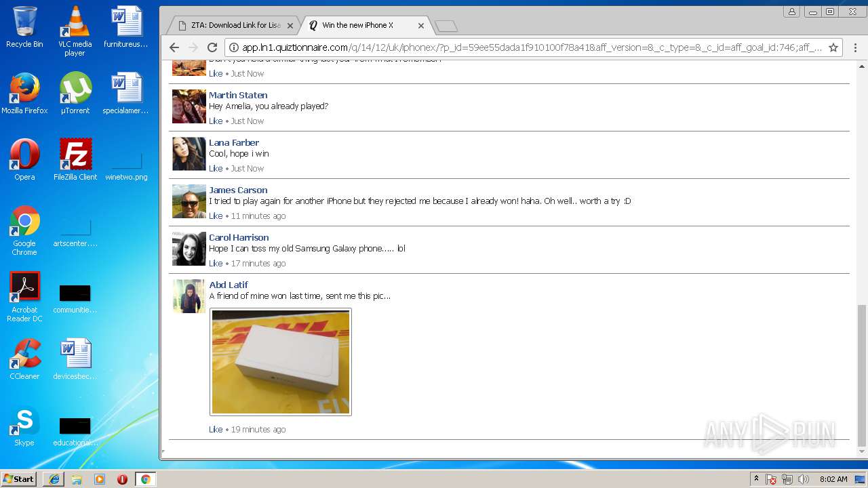Open the furnitureus Word document icon
This screenshot has height=488, width=868.
[126, 27]
